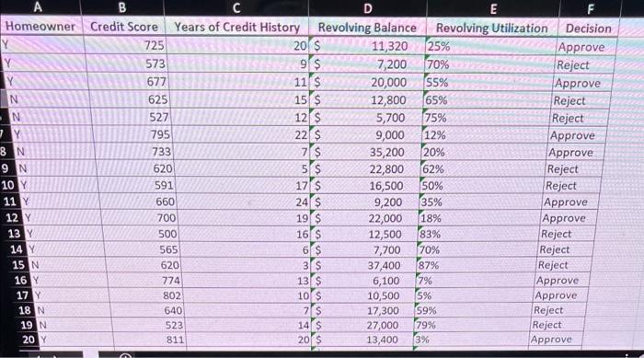
Task: Select column A header
Action: pos(39,7)
